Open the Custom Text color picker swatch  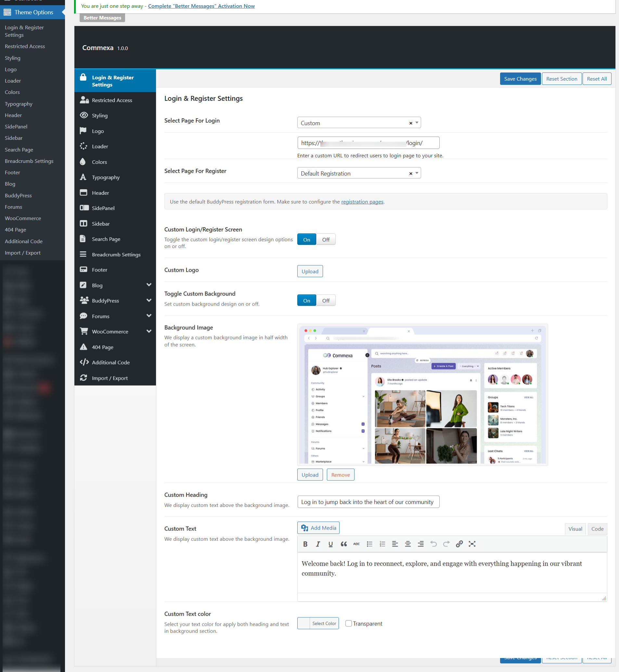(303, 624)
